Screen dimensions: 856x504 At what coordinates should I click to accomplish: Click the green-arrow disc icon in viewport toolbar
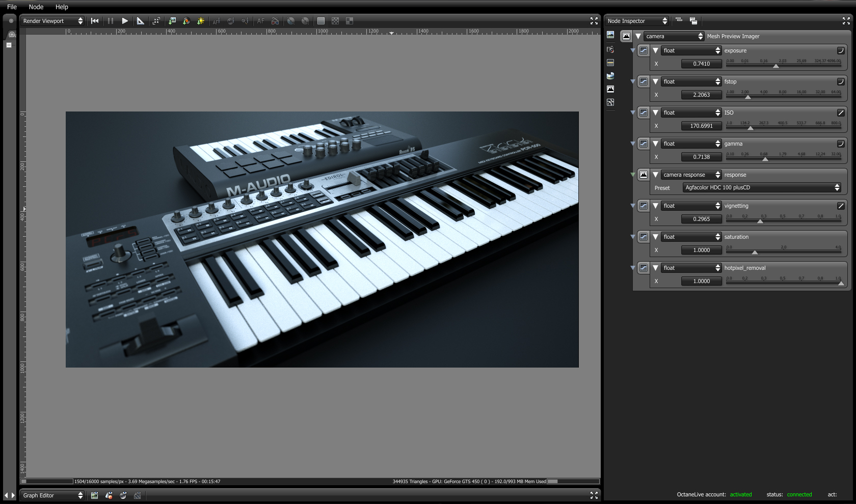point(186,21)
